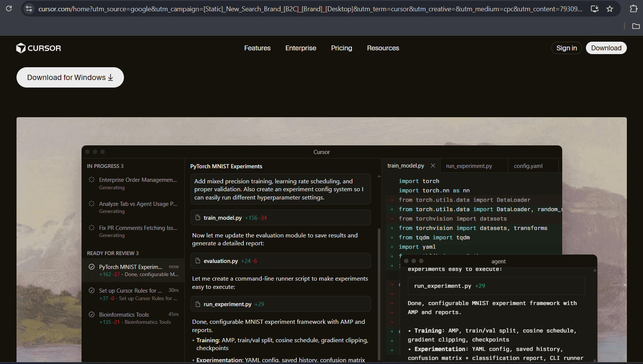
Task: Open the Resources menu
Action: click(383, 48)
